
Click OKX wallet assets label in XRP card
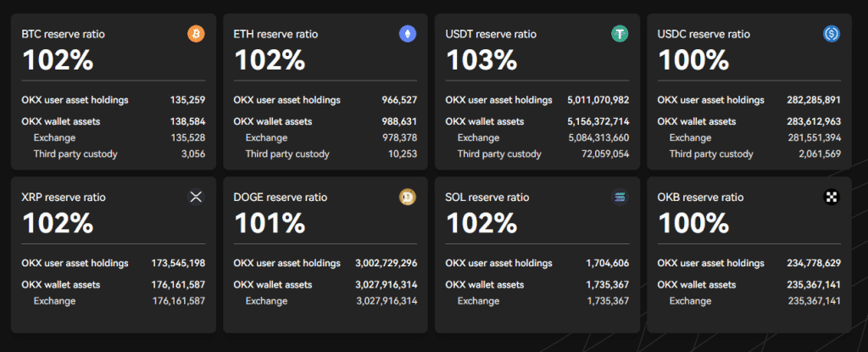tap(61, 284)
